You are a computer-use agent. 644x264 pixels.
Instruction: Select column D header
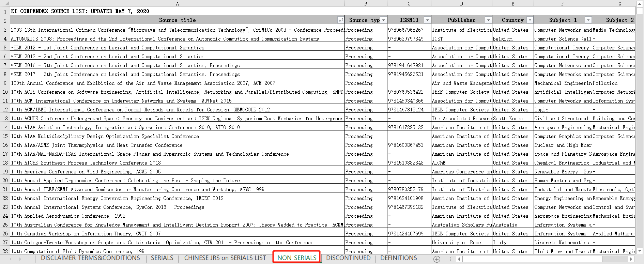[x=462, y=3]
